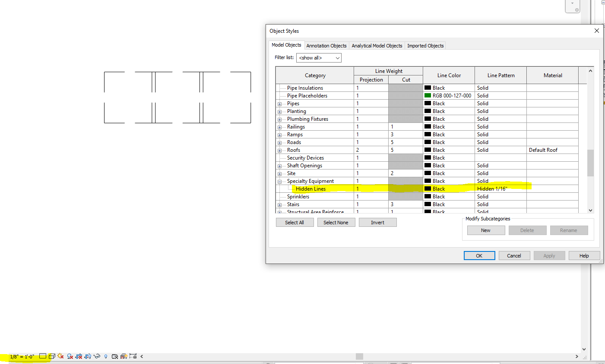Switch to the Annotation Objects tab
The image size is (605, 364).
click(326, 45)
